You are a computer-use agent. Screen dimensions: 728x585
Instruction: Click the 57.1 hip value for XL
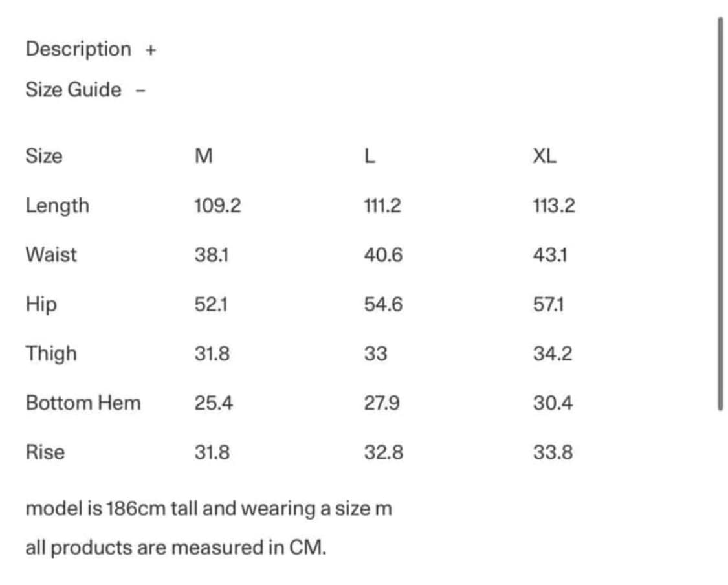click(548, 304)
